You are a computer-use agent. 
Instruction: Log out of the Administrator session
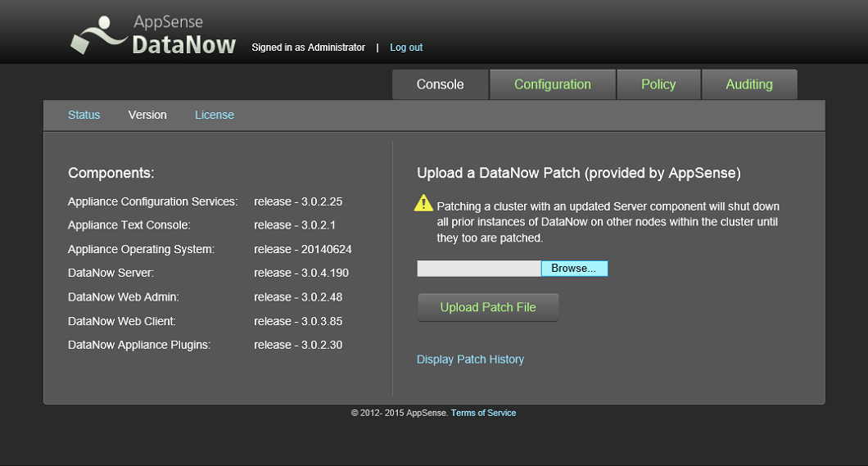(x=406, y=48)
